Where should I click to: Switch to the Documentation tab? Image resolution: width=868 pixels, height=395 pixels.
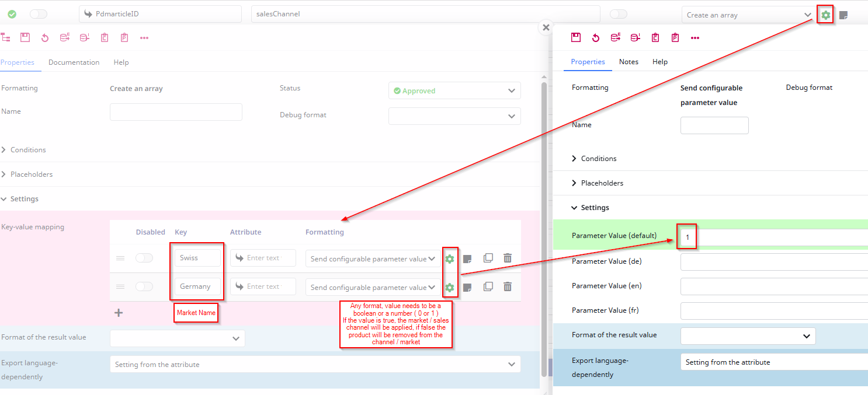[x=74, y=62]
